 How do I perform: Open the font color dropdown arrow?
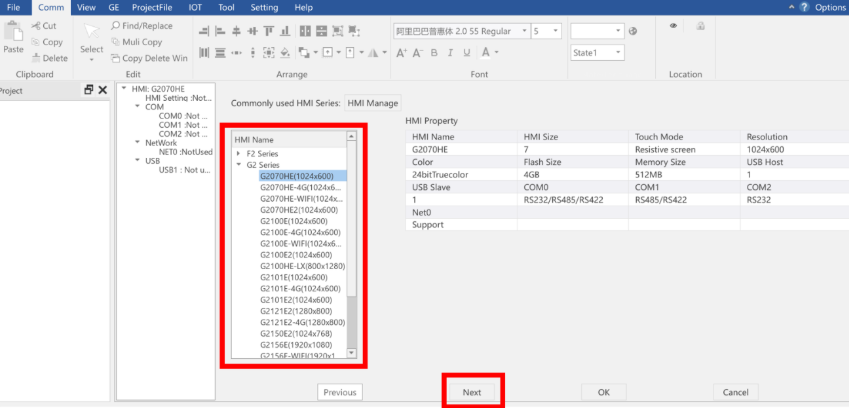point(497,52)
